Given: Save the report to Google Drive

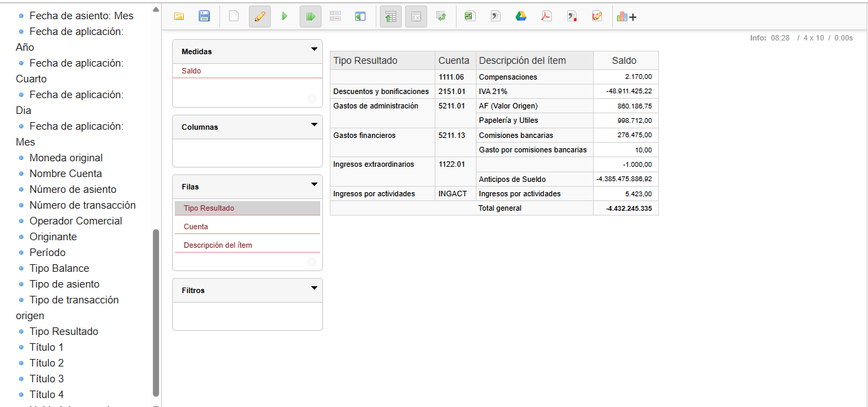Looking at the screenshot, I should [x=521, y=16].
